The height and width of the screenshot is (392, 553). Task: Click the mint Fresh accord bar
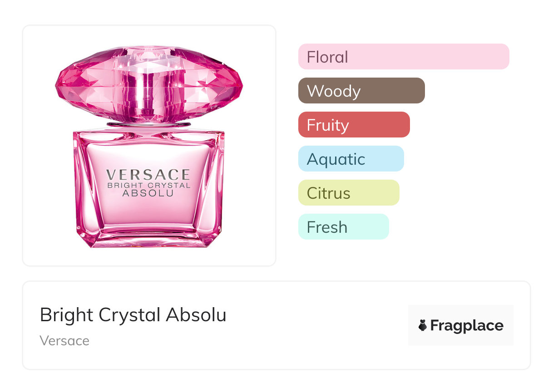[343, 227]
